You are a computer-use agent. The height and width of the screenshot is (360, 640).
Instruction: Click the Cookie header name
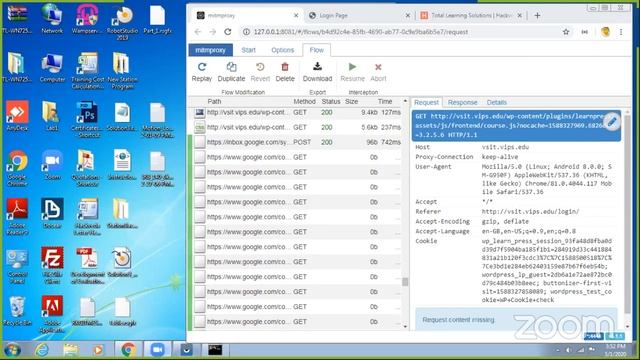point(426,241)
